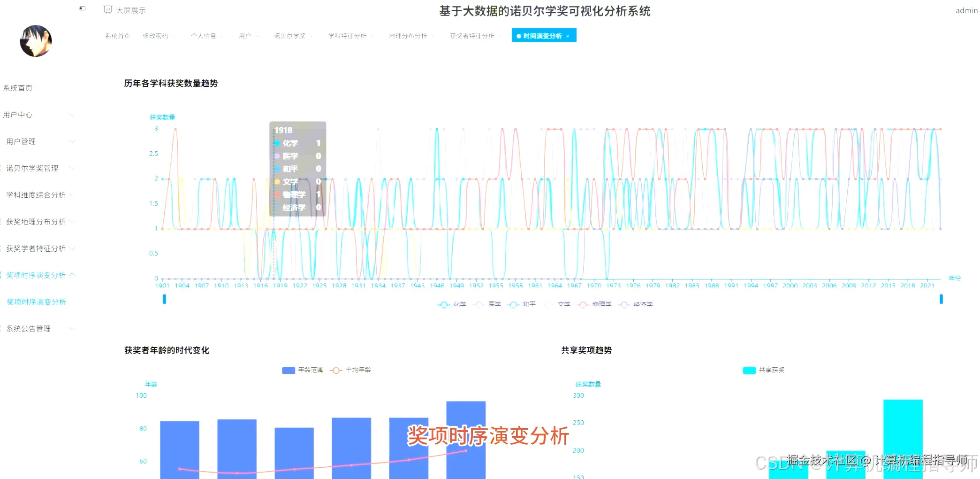Toggle the sidebar collapse switch icon
Viewport: 980px width, 479px height.
click(83, 8)
